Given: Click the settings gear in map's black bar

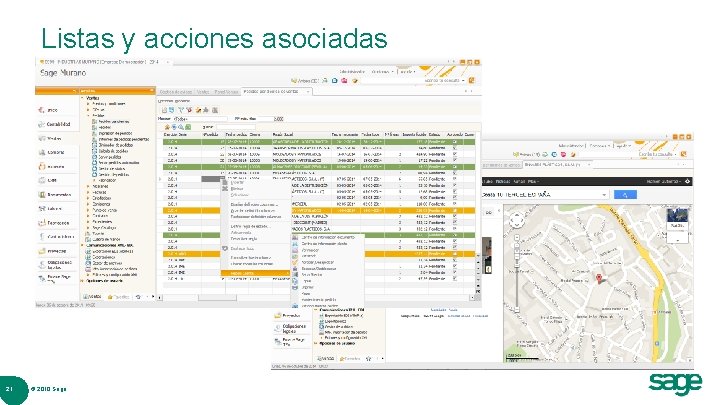Looking at the screenshot, I should click(x=687, y=181).
